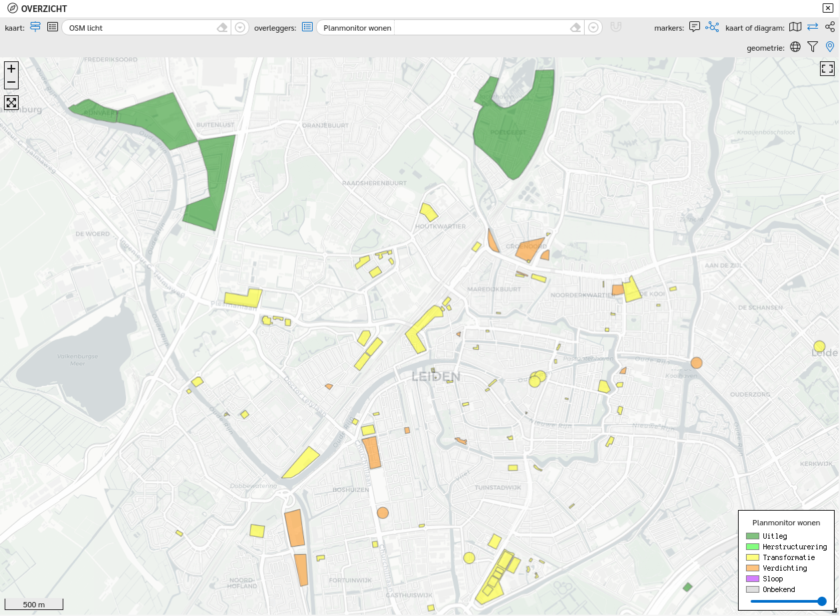Click the Uitleg legend label
840x616 pixels.
point(775,536)
